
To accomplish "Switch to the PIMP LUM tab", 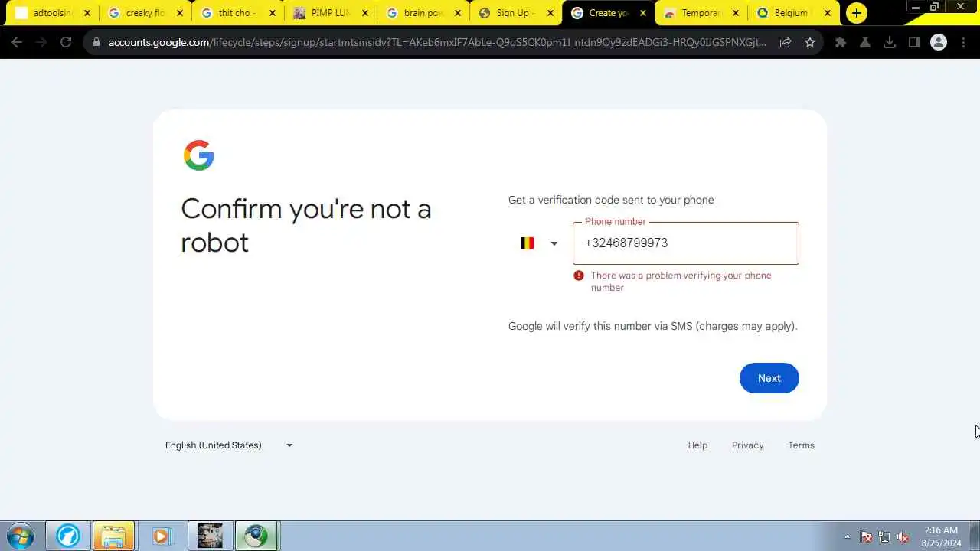I will point(329,13).
